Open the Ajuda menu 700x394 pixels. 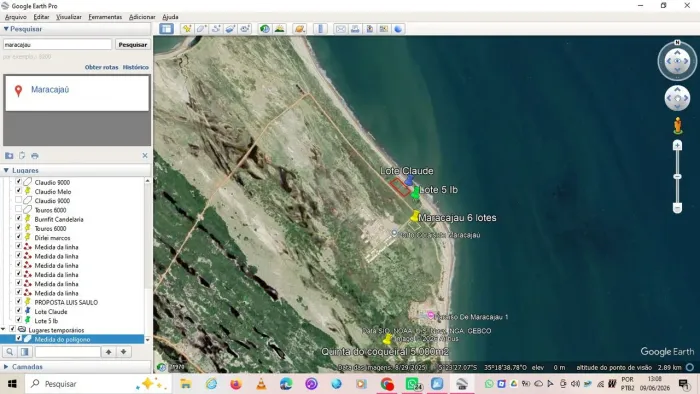click(170, 17)
